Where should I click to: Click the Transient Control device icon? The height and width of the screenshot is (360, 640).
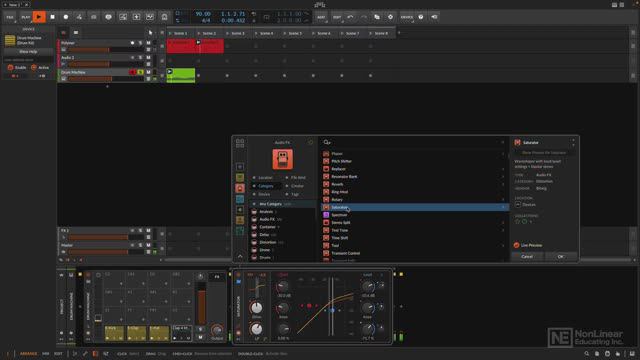tap(326, 253)
